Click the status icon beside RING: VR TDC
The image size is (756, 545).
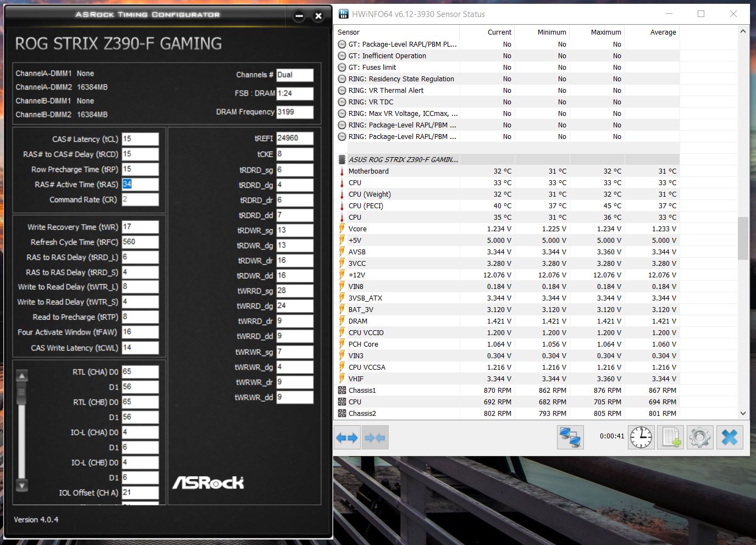point(342,102)
